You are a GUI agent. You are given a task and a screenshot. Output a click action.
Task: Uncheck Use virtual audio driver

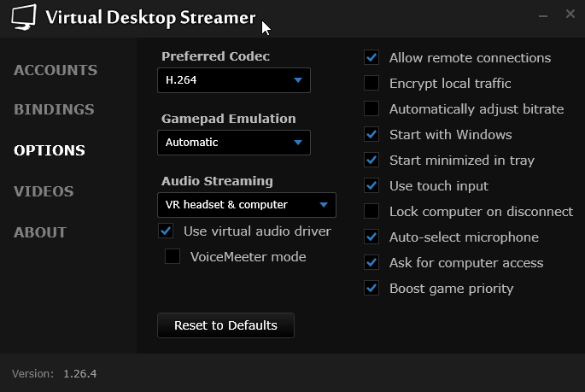tap(166, 231)
